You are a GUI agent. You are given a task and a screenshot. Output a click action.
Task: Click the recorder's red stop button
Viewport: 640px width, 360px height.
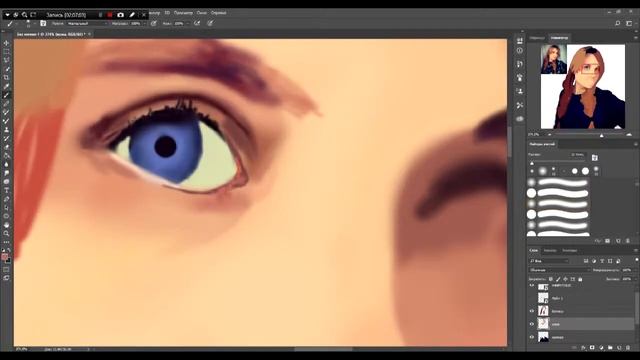click(x=109, y=15)
